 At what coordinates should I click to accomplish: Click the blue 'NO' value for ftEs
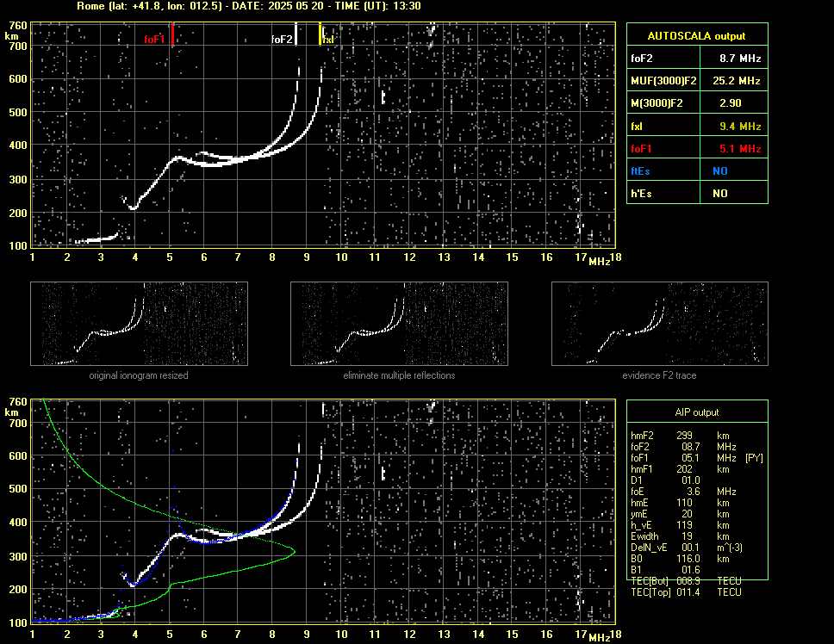coord(720,171)
